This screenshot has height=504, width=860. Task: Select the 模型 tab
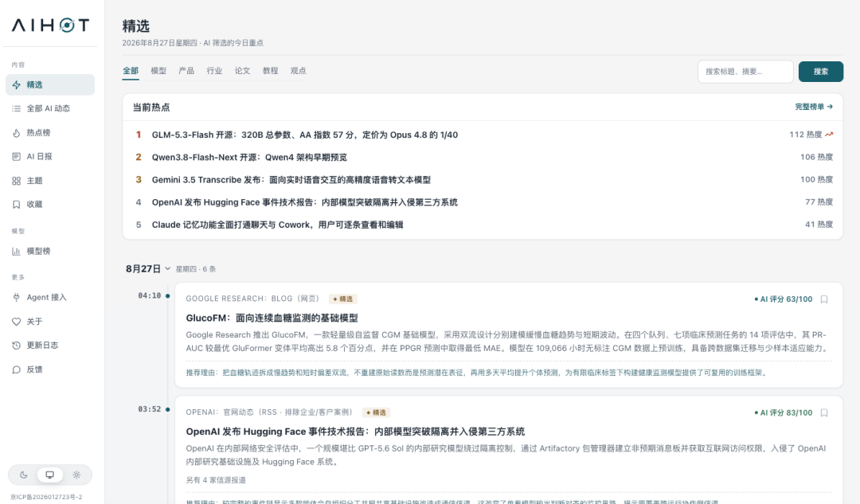158,71
